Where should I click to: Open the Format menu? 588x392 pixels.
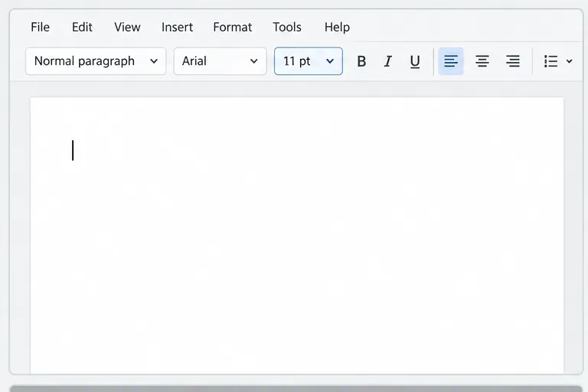233,27
